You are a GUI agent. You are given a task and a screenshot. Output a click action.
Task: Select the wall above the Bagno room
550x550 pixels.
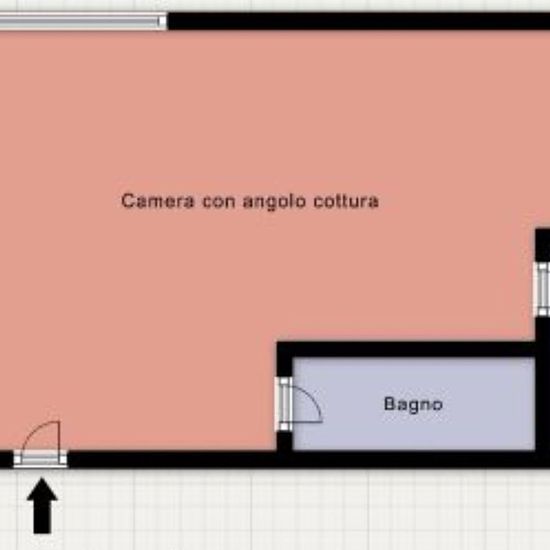pos(406,349)
